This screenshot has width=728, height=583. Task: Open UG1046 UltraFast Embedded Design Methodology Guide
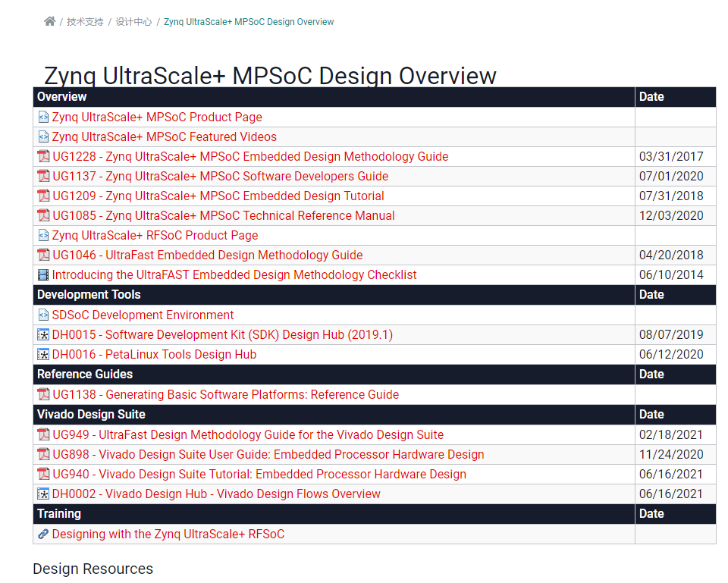point(207,255)
